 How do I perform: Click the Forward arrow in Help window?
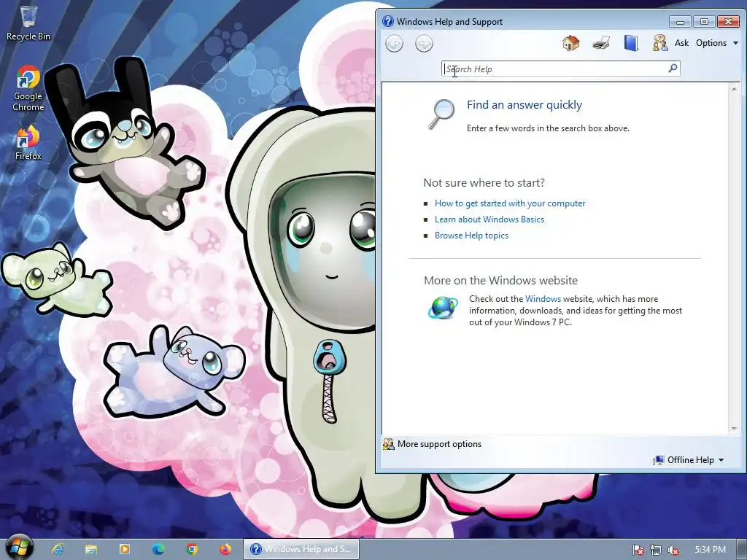click(x=424, y=44)
